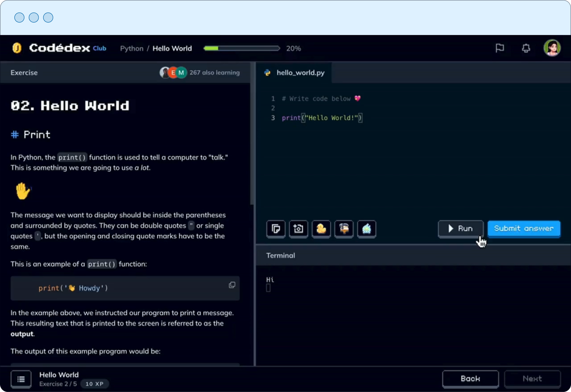Click the Codédex logo coin icon
Viewport: 571px width, 392px height.
pos(17,48)
